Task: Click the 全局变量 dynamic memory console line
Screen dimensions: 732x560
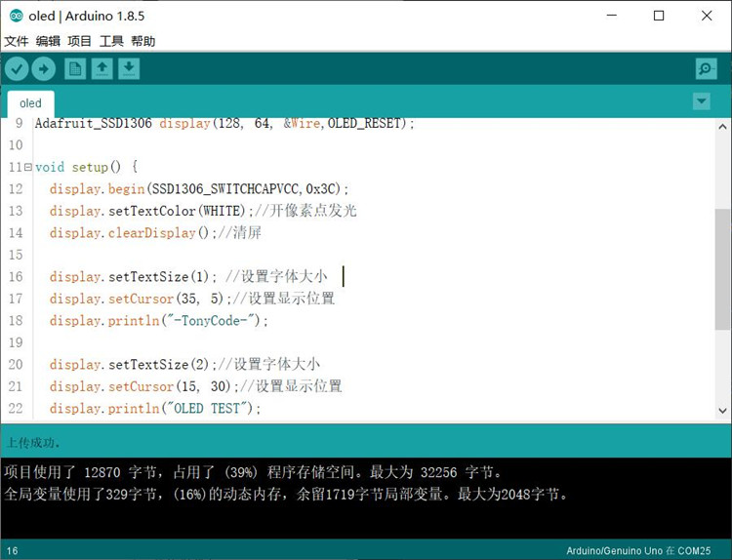Action: pos(286,494)
